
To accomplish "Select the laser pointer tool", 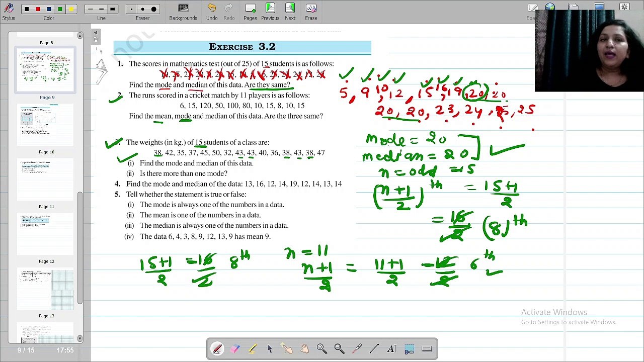I will 357,349.
